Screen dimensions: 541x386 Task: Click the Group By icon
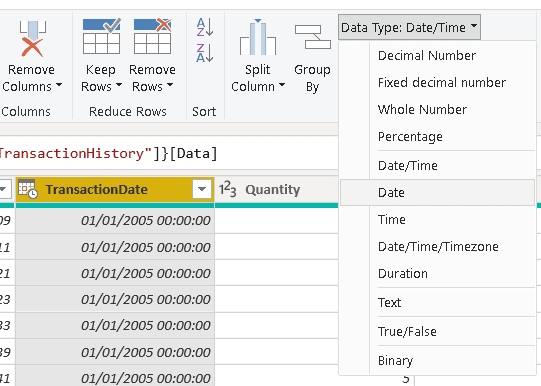coord(313,37)
